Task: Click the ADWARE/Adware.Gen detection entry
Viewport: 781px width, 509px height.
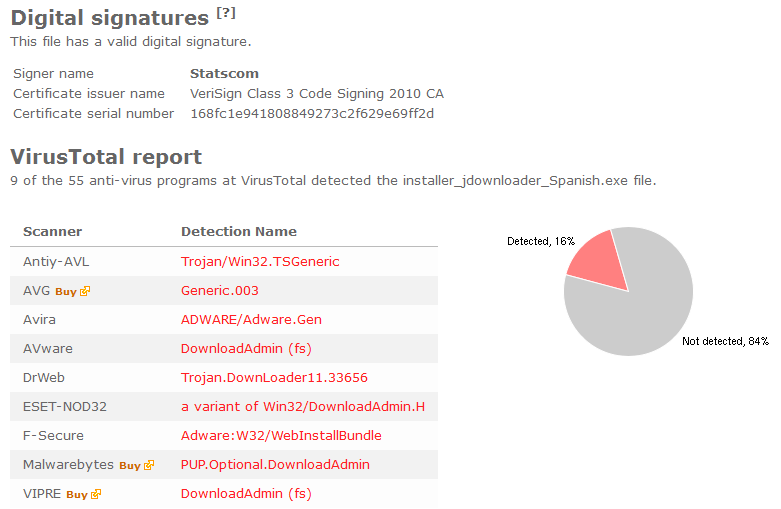Action: pyautogui.click(x=251, y=320)
